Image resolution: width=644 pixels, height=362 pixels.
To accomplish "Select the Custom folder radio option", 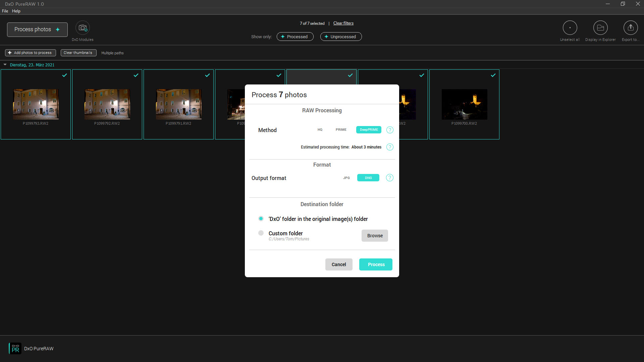I will [x=261, y=233].
